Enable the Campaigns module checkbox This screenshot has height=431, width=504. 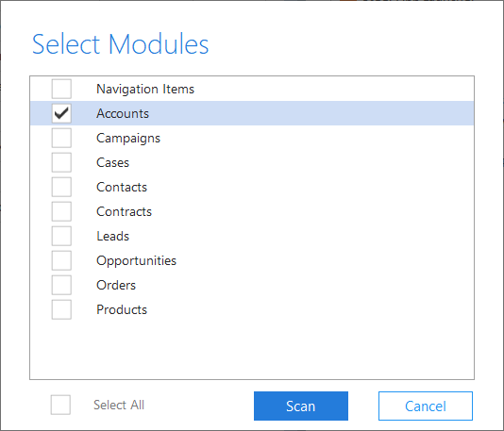pos(61,138)
